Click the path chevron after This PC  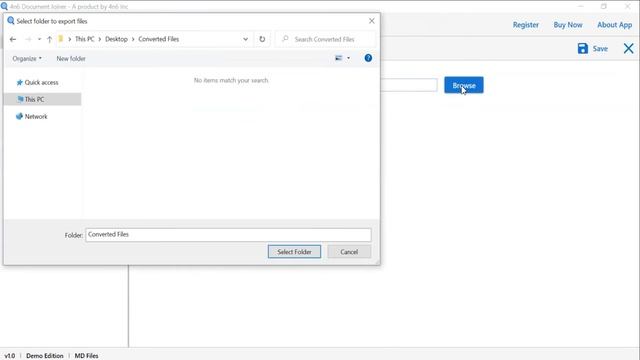[100, 39]
